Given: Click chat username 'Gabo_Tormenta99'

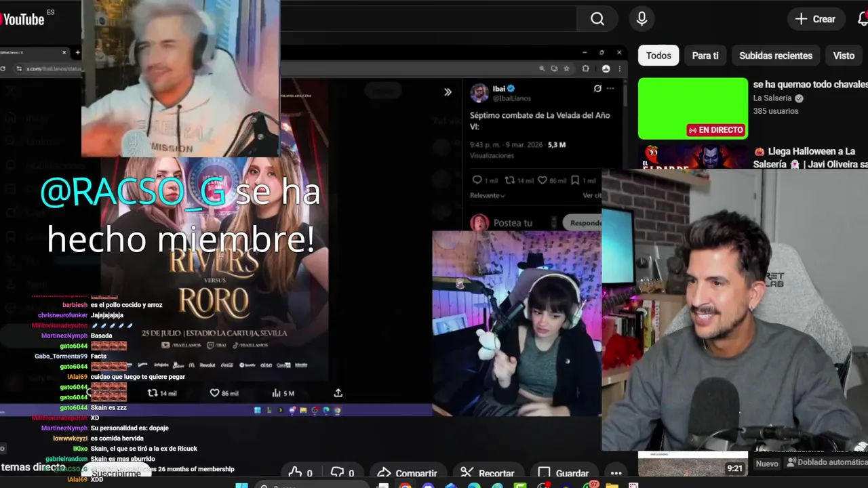Looking at the screenshot, I should click(61, 357).
